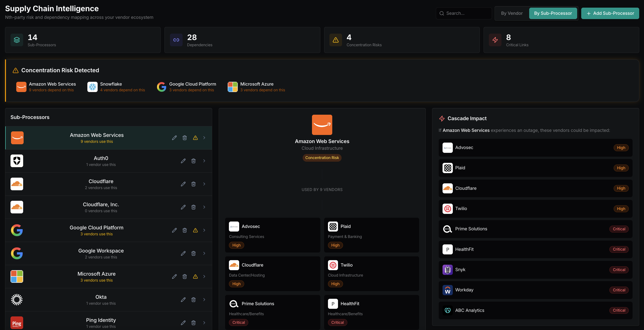
Task: Delete Auth0 using the trash icon
Action: [x=194, y=161]
